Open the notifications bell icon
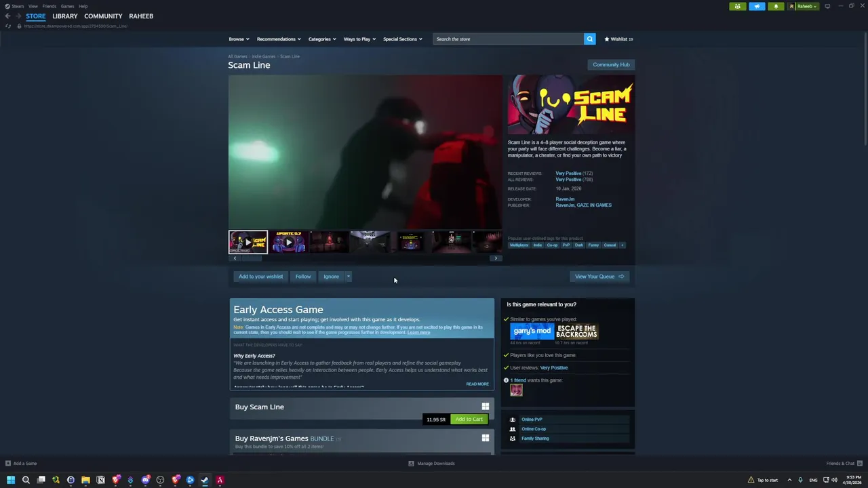The image size is (868, 488). pyautogui.click(x=776, y=6)
